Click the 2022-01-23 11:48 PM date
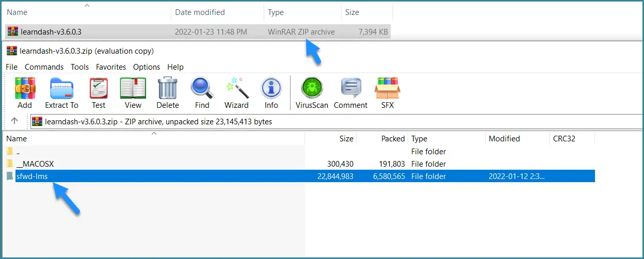Viewport: 644px width, 259px height. pyautogui.click(x=211, y=32)
